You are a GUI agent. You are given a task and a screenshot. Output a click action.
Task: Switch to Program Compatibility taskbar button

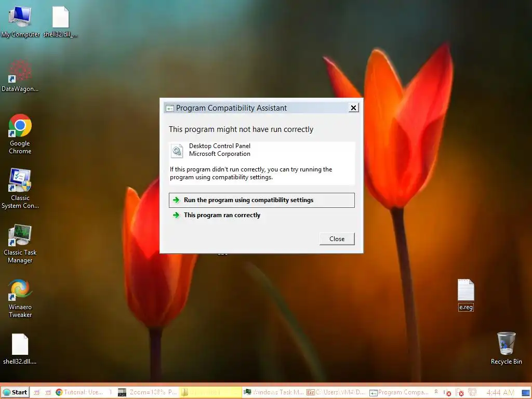point(399,392)
